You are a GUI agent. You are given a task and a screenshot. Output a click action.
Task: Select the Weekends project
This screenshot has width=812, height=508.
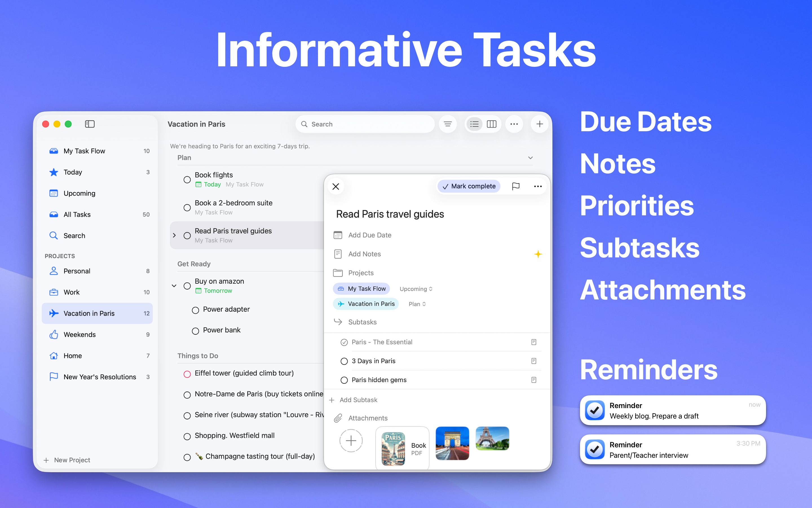[x=97, y=334]
